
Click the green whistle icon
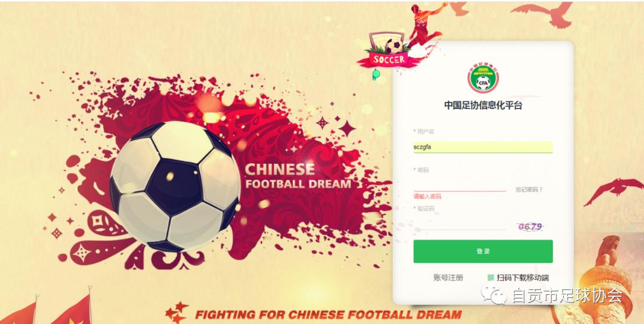tap(374, 74)
